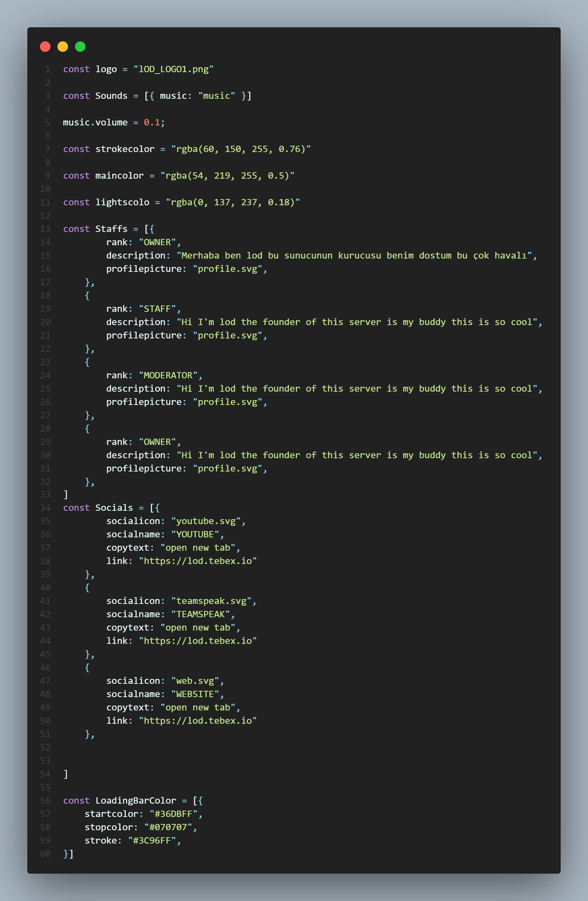Image resolution: width=588 pixels, height=901 pixels.
Task: Click line number 34 in the gutter
Action: [46, 508]
